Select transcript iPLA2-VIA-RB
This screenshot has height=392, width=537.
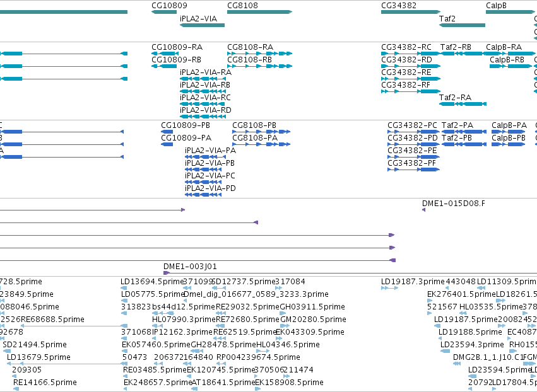pos(205,85)
